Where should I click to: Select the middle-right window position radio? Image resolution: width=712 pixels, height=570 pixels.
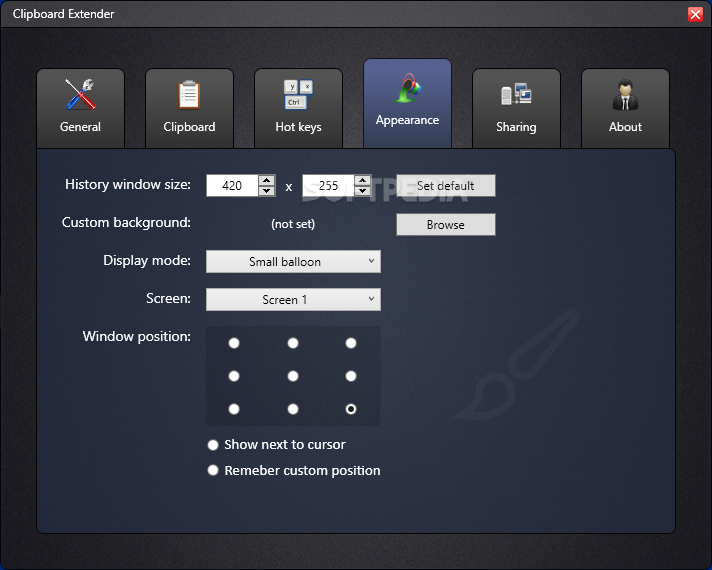(351, 376)
